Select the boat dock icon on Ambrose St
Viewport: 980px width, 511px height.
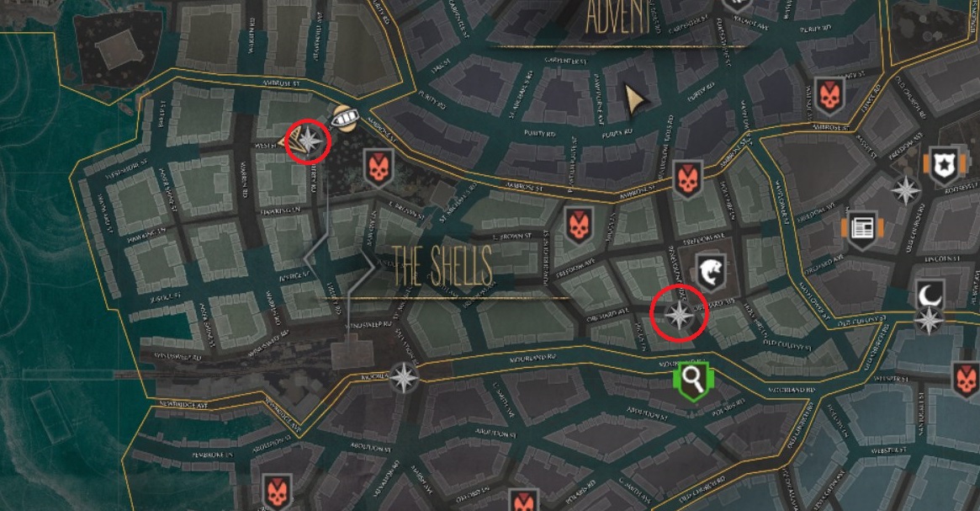point(344,118)
